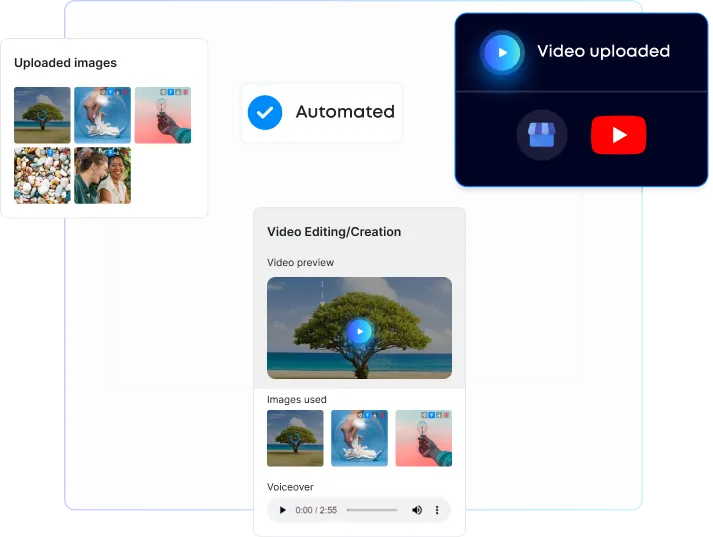Screen dimensions: 713x537
Task: Click the 0:00 / 2:55 time readout
Action: (316, 510)
